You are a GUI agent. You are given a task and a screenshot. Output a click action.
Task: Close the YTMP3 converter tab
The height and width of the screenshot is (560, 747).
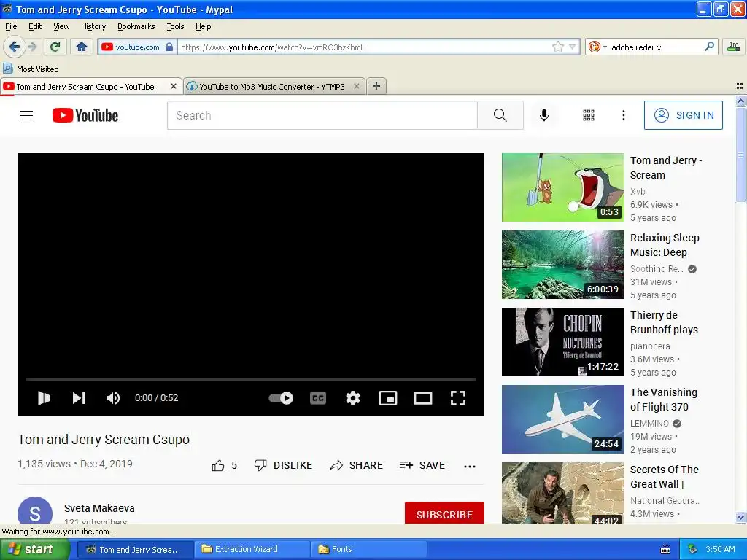pos(356,86)
